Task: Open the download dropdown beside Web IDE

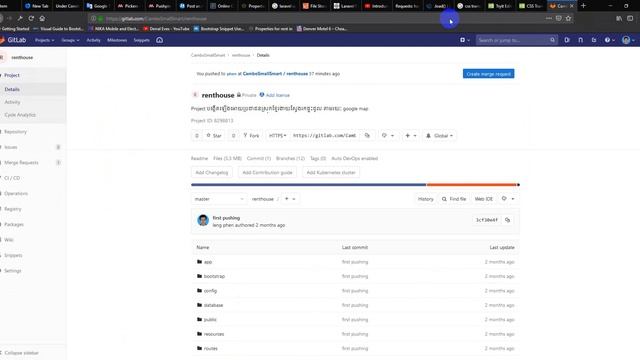Action: (x=508, y=199)
